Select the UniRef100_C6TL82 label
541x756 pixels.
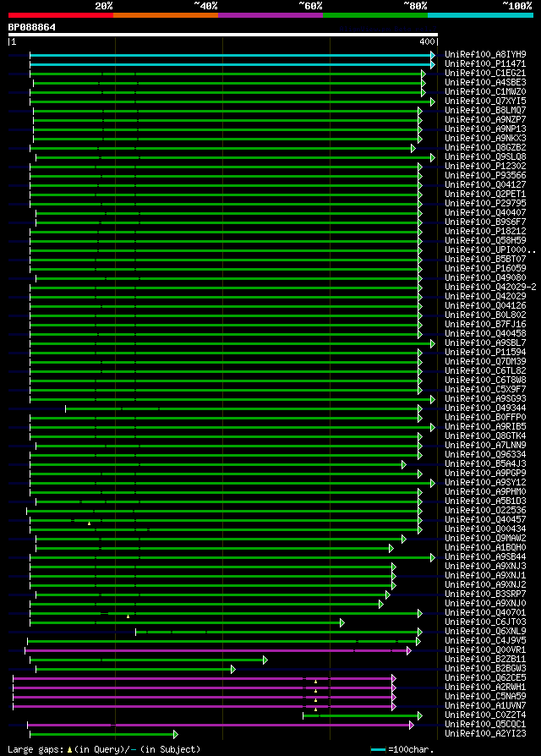485,370
